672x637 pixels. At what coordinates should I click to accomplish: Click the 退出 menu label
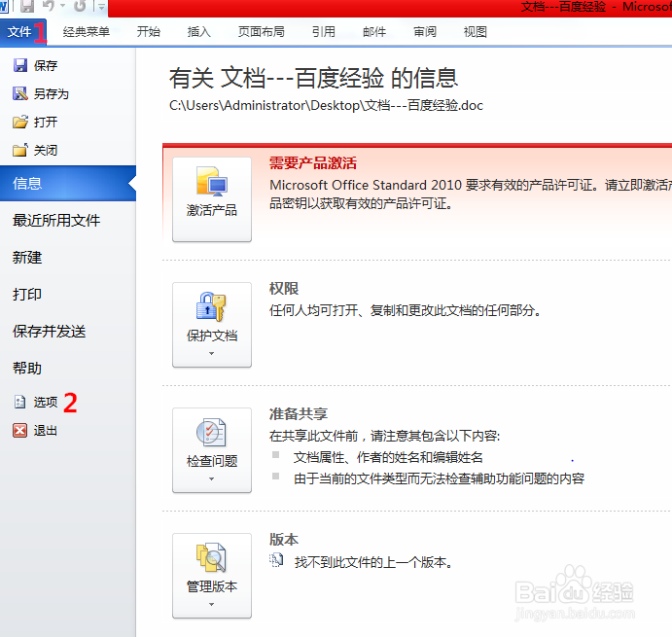[x=46, y=431]
